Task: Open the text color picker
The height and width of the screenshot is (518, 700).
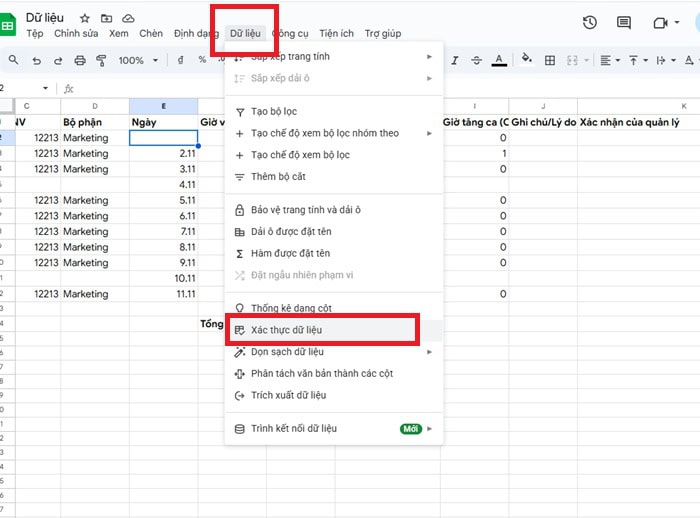Action: 499,60
